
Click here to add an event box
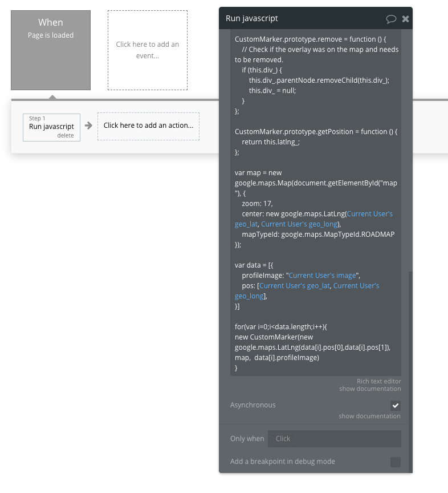[148, 50]
